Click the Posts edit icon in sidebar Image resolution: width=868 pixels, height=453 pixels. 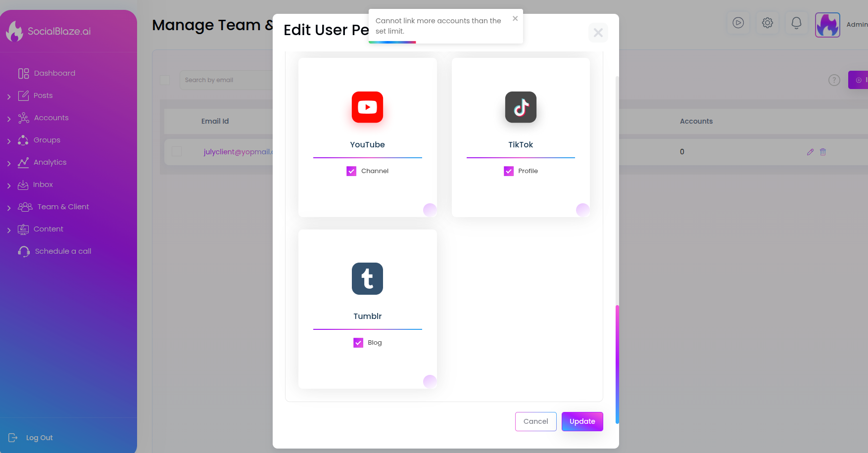[x=23, y=95]
